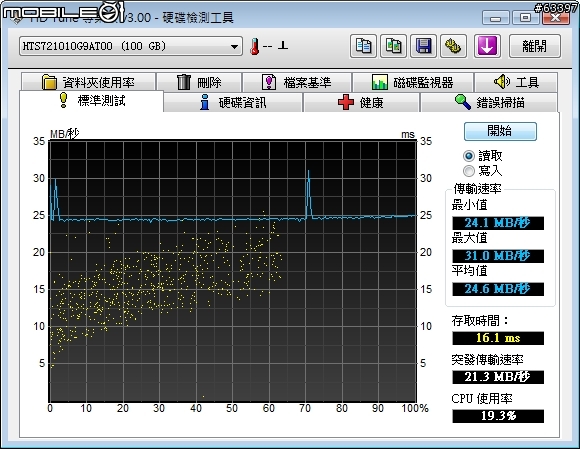Select the 讀取 read radio button
The height and width of the screenshot is (449, 580).
[469, 156]
